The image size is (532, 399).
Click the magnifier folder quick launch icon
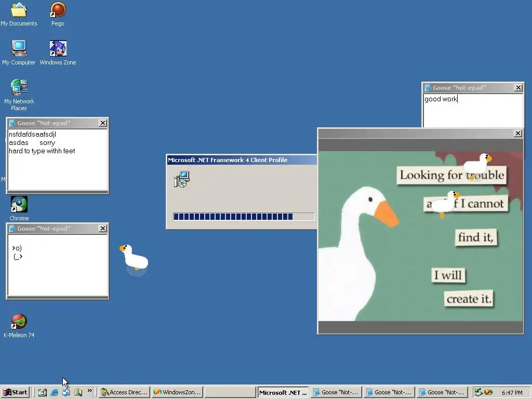78,392
